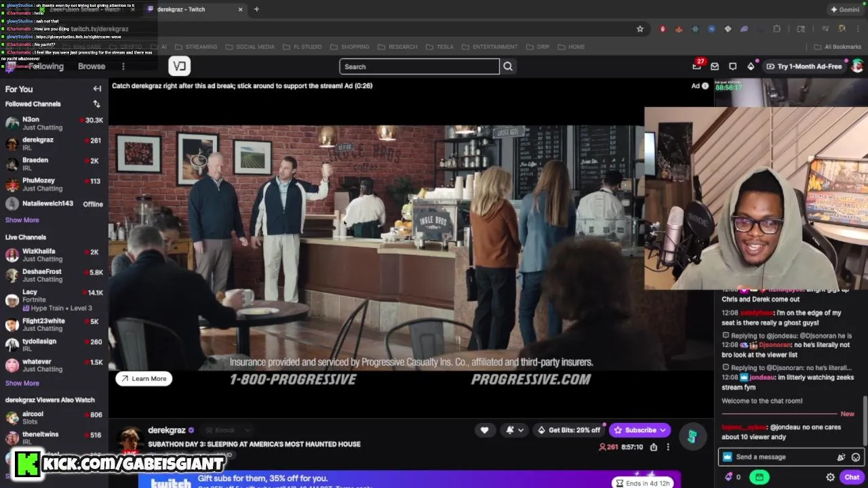This screenshot has width=868, height=488.
Task: Click Get Bits: 29% off button
Action: pyautogui.click(x=568, y=430)
